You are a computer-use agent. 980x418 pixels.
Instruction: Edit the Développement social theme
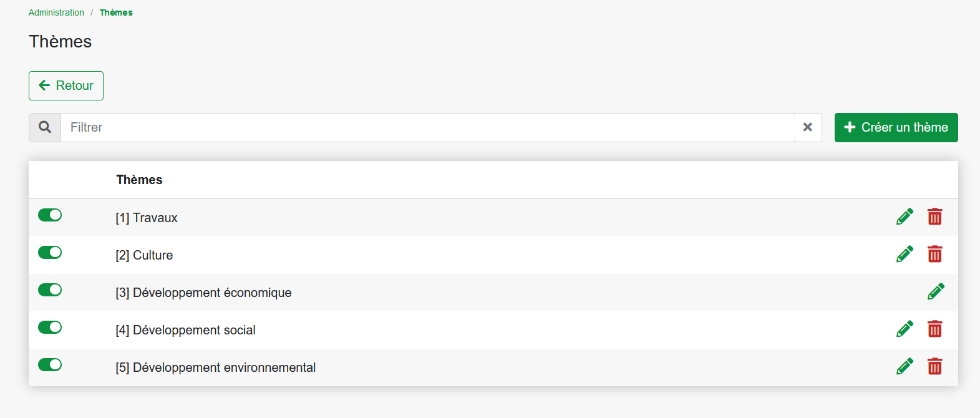pyautogui.click(x=905, y=329)
